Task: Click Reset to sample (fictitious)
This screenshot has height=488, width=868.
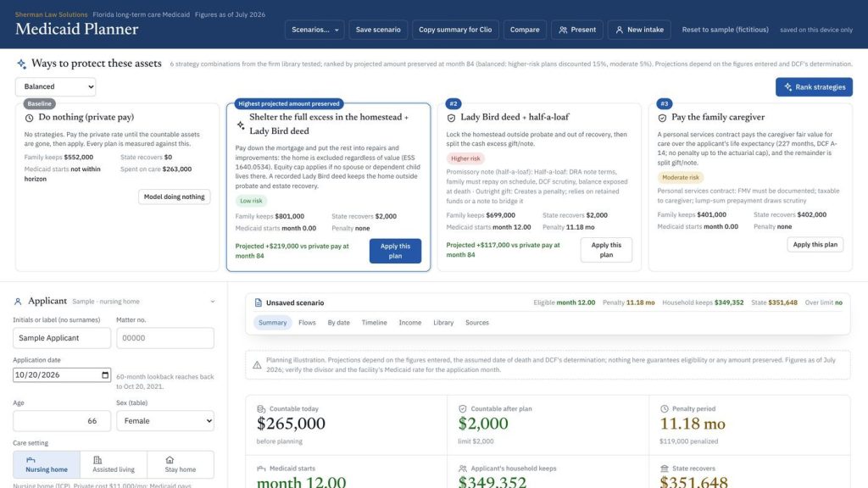Action: tap(726, 30)
